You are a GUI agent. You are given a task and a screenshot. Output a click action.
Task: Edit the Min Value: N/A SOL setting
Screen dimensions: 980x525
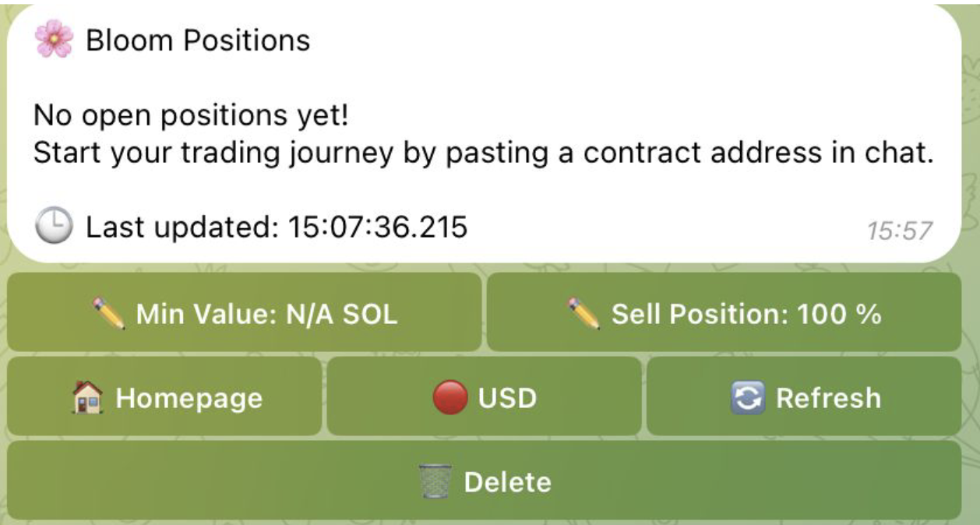[245, 313]
